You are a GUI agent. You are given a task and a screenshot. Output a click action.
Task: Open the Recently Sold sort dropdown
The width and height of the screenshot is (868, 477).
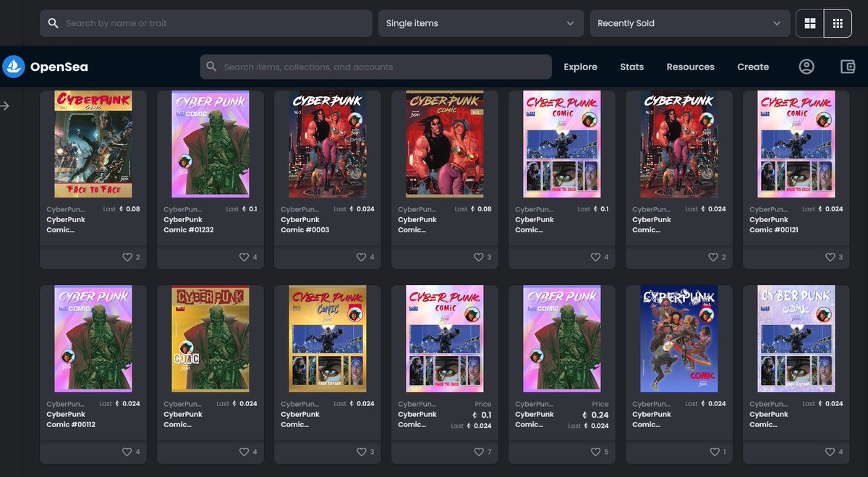click(689, 23)
